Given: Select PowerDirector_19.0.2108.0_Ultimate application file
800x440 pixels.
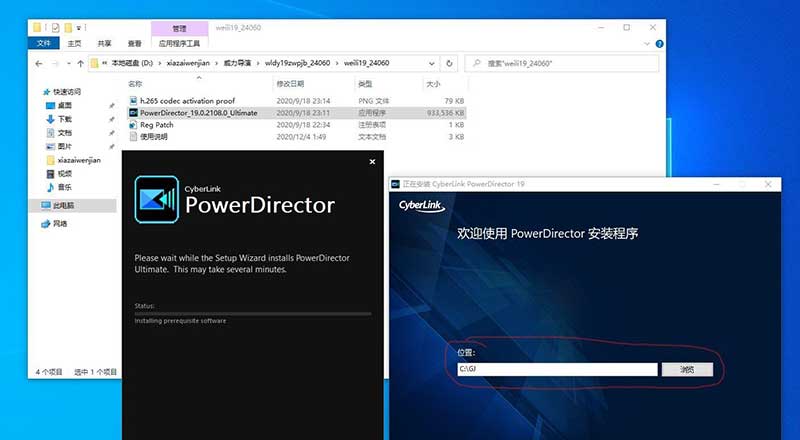Looking at the screenshot, I should click(198, 113).
